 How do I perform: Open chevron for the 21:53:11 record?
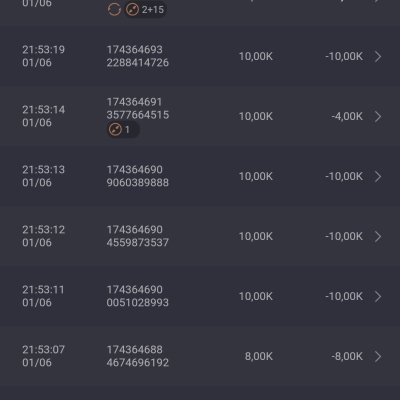point(378,296)
